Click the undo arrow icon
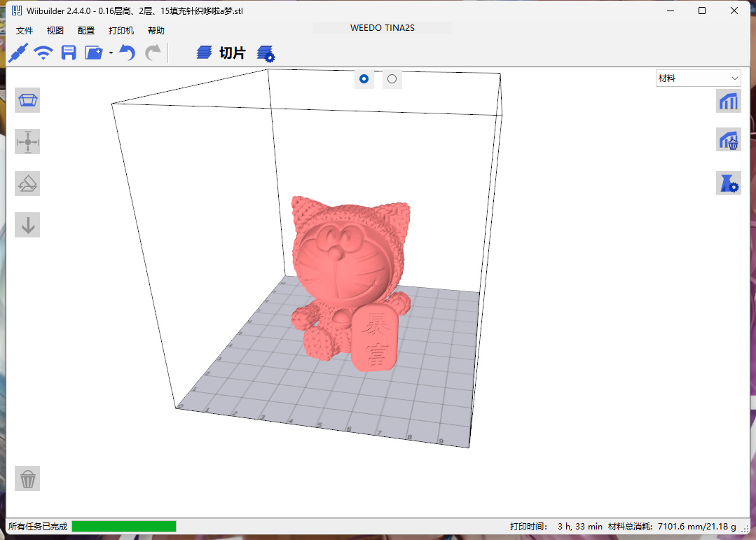 (x=128, y=53)
